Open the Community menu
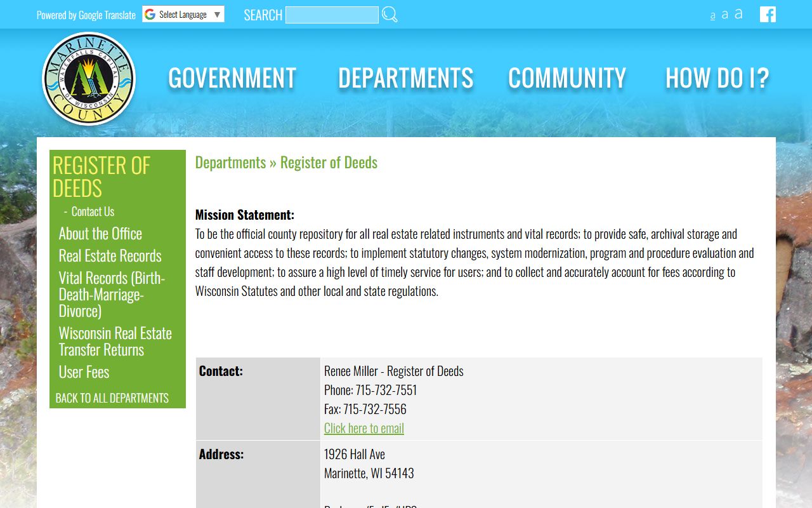The width and height of the screenshot is (812, 508). (x=567, y=78)
